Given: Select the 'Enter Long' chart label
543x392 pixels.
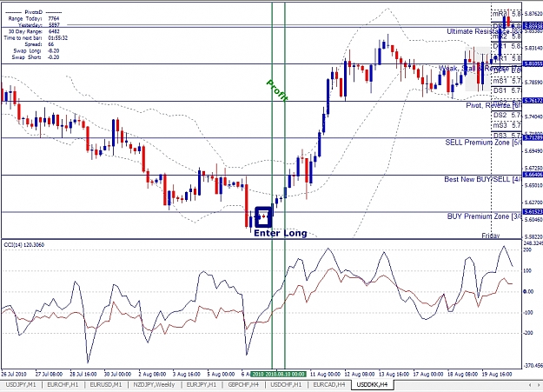Looking at the screenshot, I should click(281, 233).
